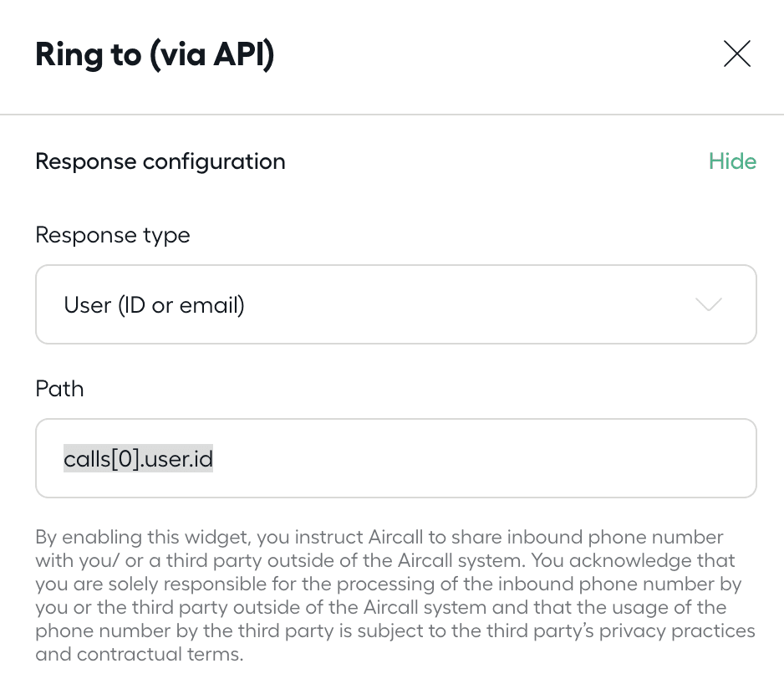Image resolution: width=784 pixels, height=689 pixels.
Task: Select the "User (ID or email)" value text
Action: click(x=154, y=305)
